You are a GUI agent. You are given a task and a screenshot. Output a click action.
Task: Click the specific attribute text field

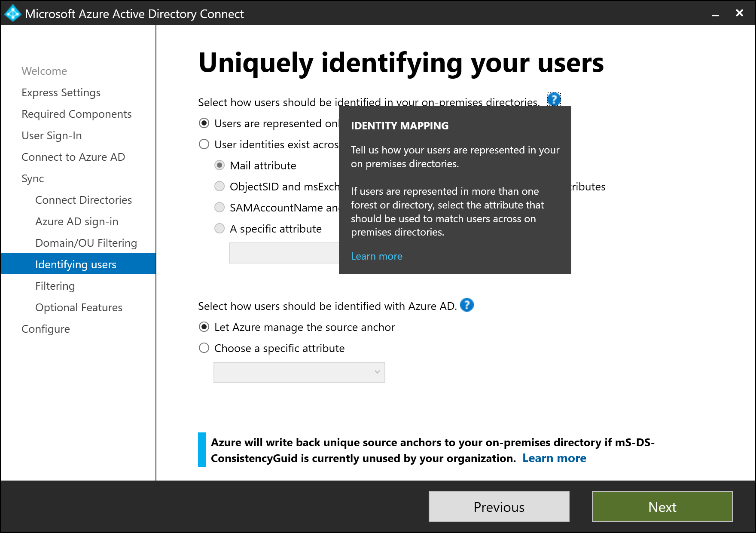284,253
